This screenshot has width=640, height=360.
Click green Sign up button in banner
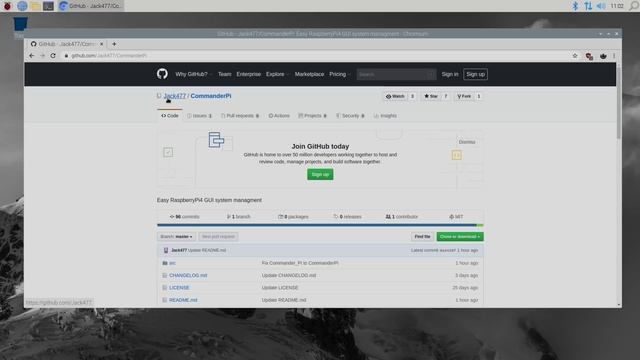[320, 175]
